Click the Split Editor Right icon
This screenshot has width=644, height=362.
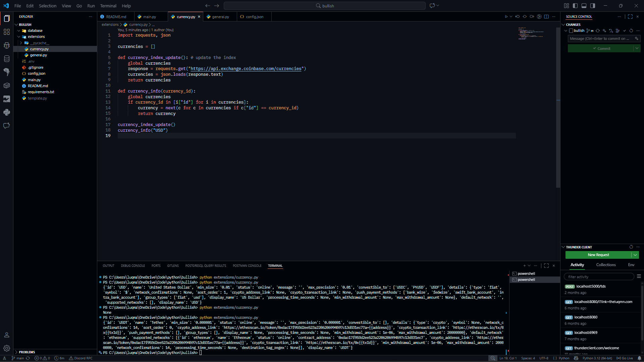546,16
